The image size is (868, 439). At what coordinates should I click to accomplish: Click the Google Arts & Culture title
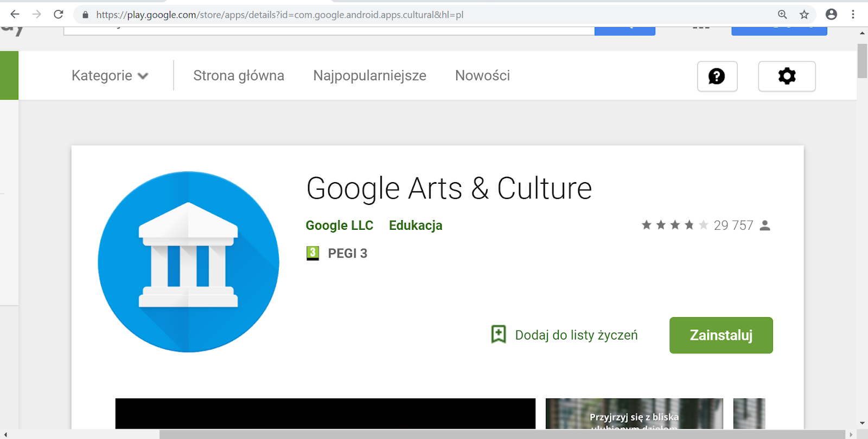[x=449, y=189]
